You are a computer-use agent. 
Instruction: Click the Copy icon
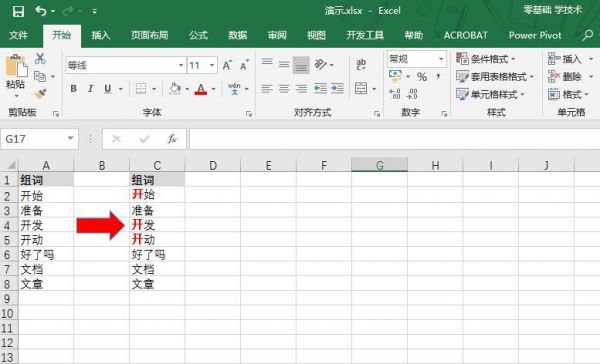(40, 76)
